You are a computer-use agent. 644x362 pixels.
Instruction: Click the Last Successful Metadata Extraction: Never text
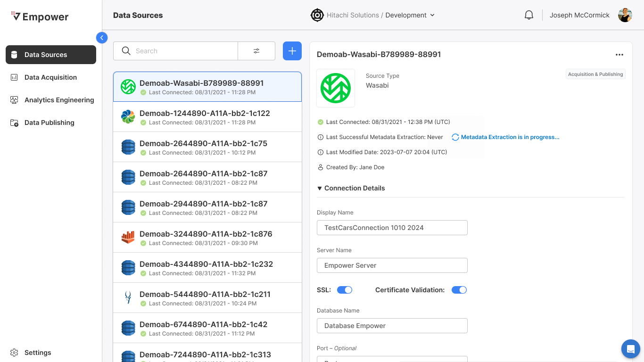385,137
